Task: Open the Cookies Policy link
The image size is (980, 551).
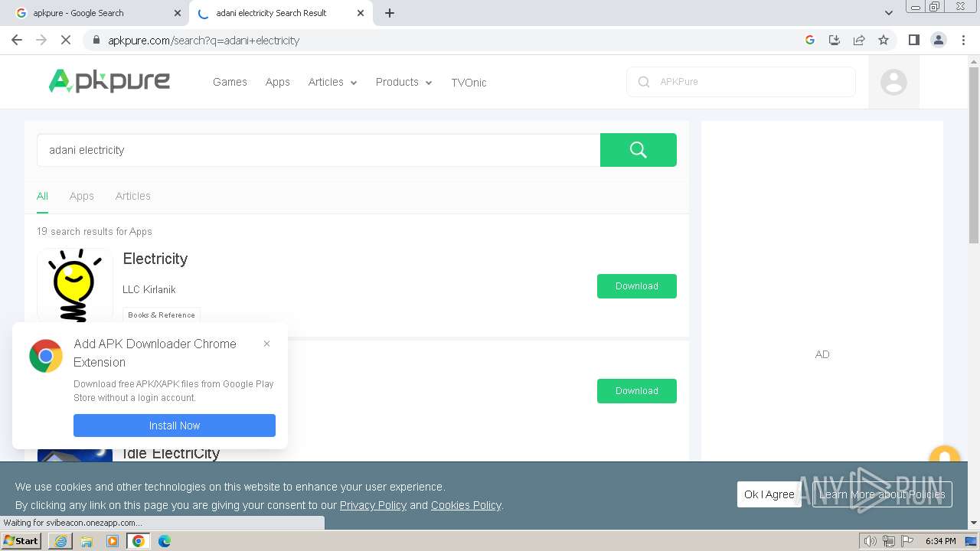Action: [x=465, y=505]
